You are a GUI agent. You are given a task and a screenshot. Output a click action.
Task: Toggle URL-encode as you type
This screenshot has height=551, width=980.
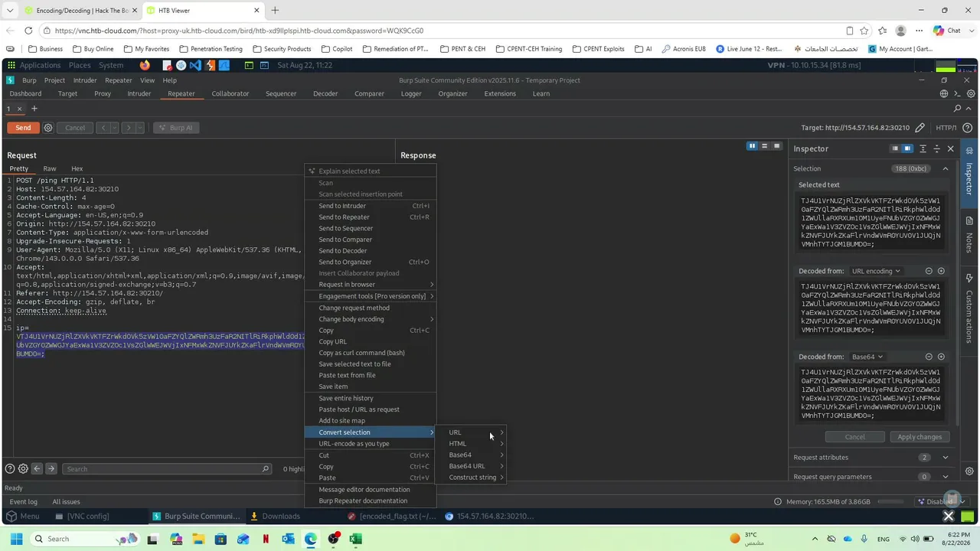371,444
